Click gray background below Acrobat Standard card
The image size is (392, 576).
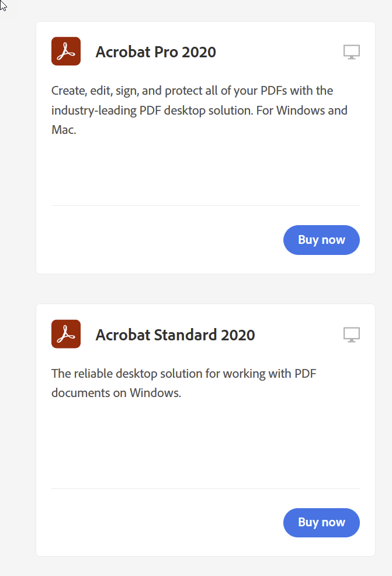(x=205, y=566)
